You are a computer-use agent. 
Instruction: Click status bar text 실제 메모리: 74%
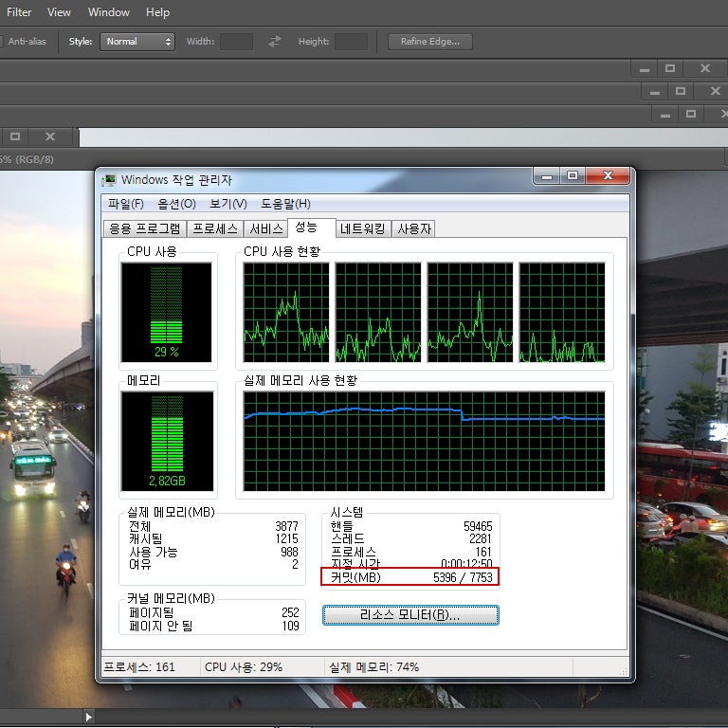point(373,667)
